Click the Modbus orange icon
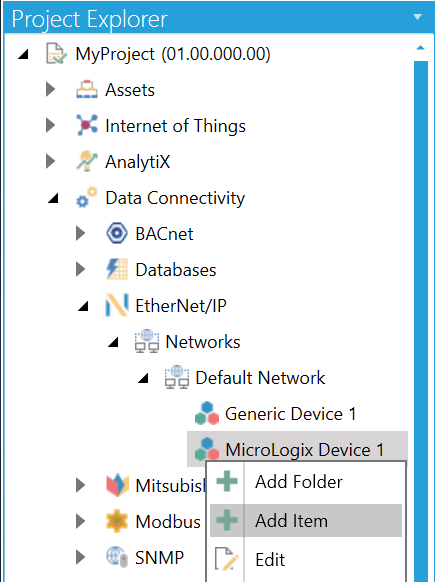Screen dimensions: 439x582 pos(117,521)
